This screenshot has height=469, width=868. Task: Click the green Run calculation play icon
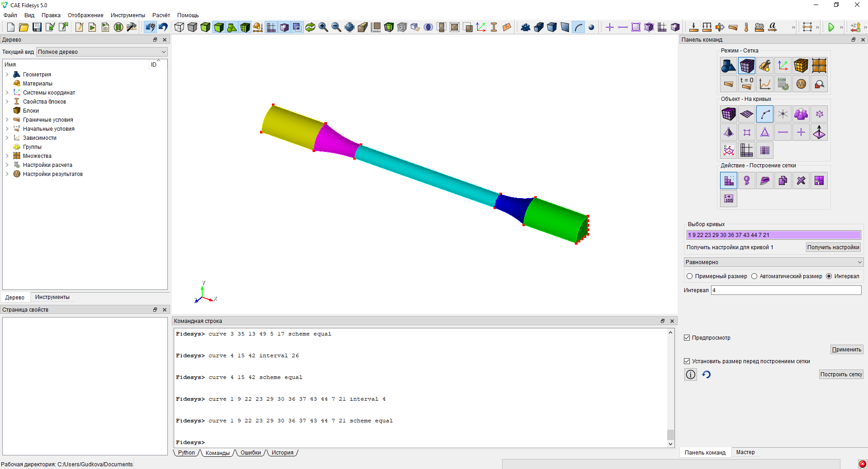point(831,27)
